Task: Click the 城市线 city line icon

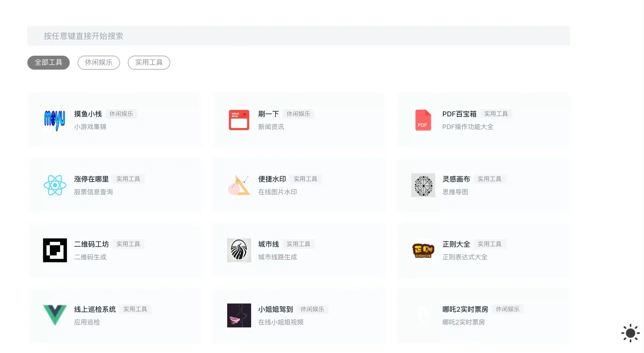Action: point(239,250)
